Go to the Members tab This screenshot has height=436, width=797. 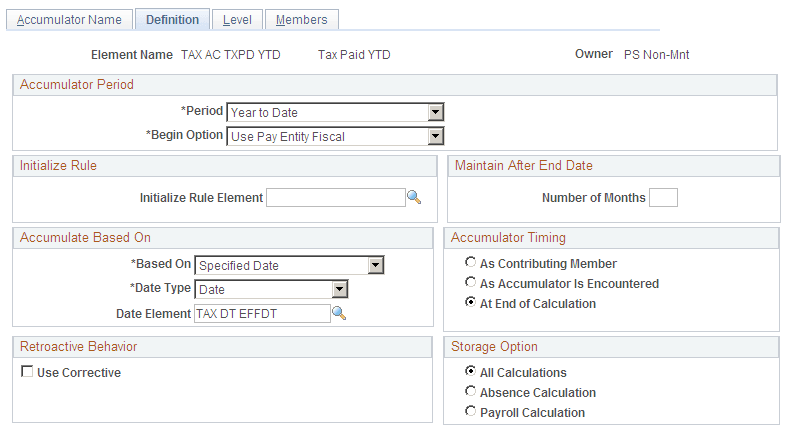click(x=301, y=20)
